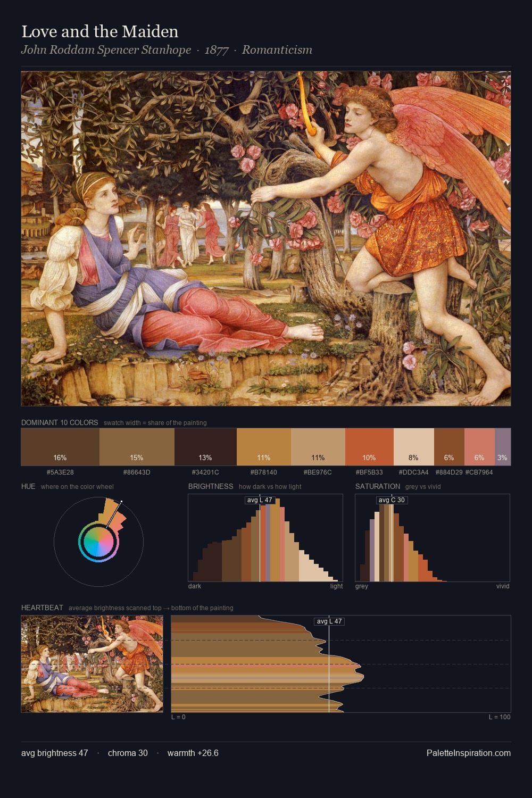Click the hex code #CB7964

point(479,472)
